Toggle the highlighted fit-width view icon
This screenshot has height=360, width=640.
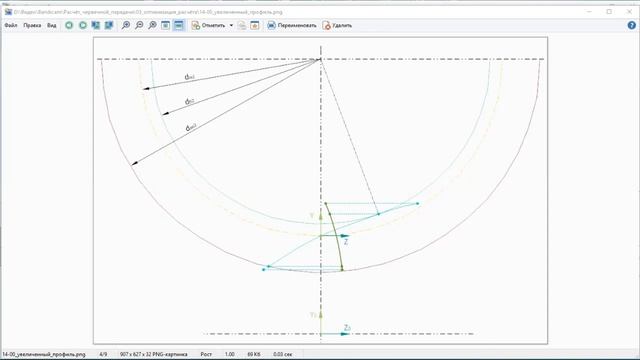click(x=179, y=25)
